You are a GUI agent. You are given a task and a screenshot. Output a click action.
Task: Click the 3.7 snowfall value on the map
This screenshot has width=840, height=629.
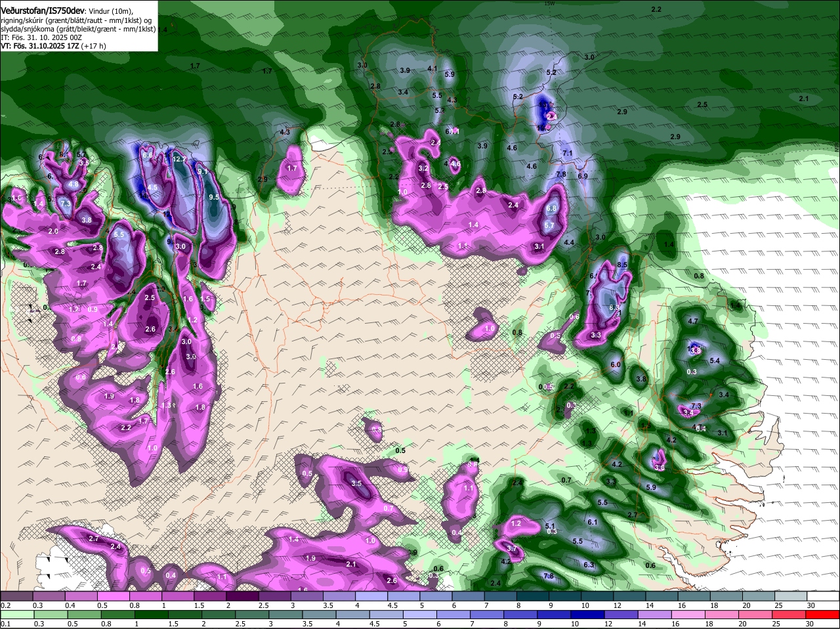click(x=513, y=549)
